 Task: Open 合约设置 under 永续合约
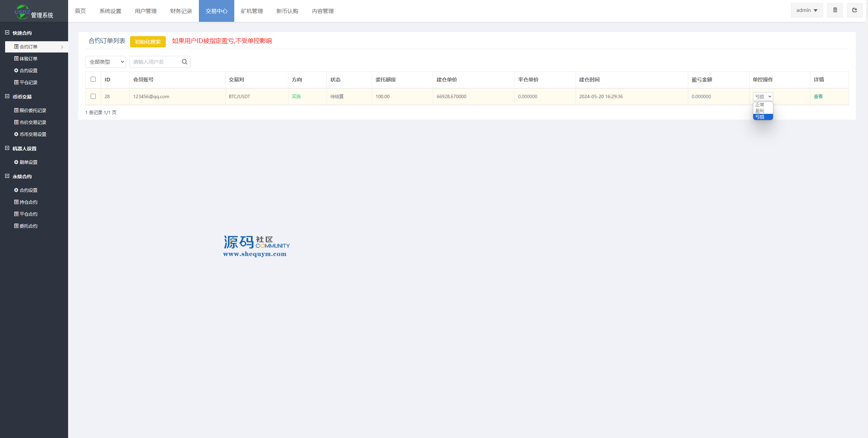26,190
